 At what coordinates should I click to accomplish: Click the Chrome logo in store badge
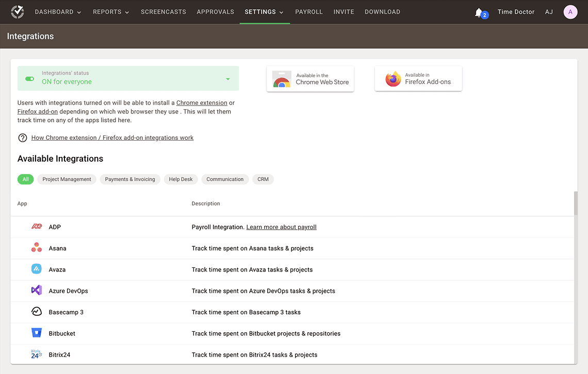(282, 79)
